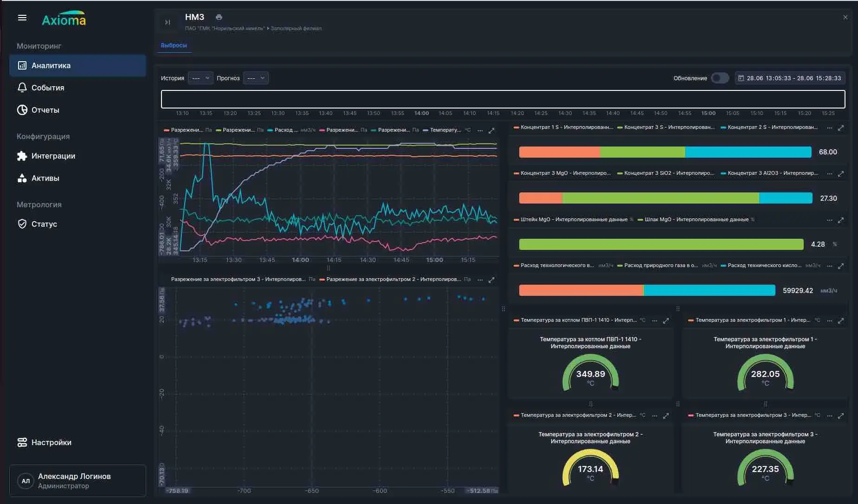The width and height of the screenshot is (858, 504).
Task: Expand the line chart to fullscreen
Action: (x=491, y=130)
